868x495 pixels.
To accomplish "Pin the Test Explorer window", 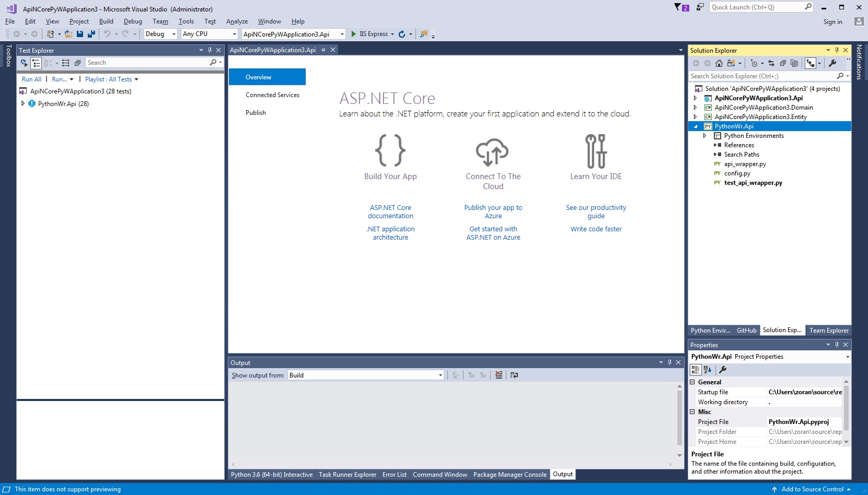I will click(x=211, y=50).
